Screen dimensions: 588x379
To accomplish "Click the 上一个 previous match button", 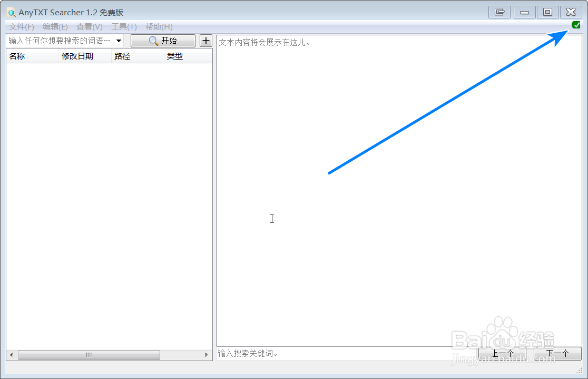I will pos(503,353).
